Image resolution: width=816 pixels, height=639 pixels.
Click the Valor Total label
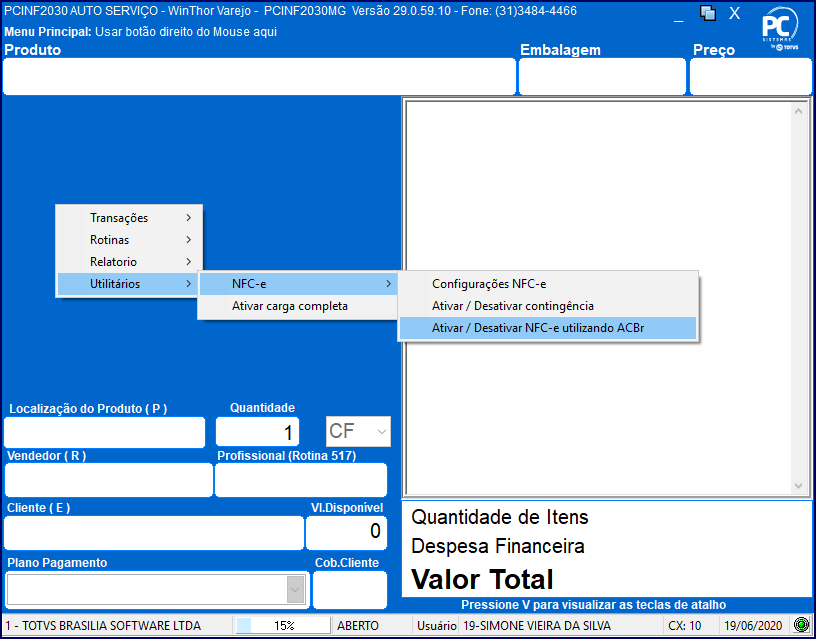pyautogui.click(x=482, y=579)
